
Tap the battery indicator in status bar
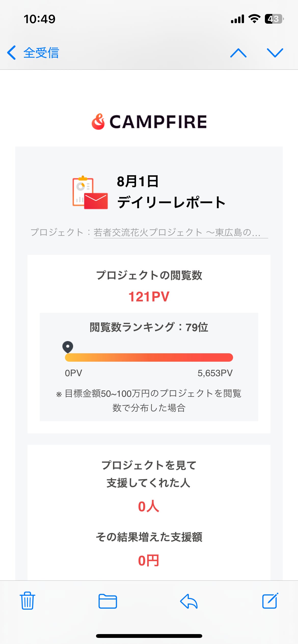pyautogui.click(x=274, y=19)
